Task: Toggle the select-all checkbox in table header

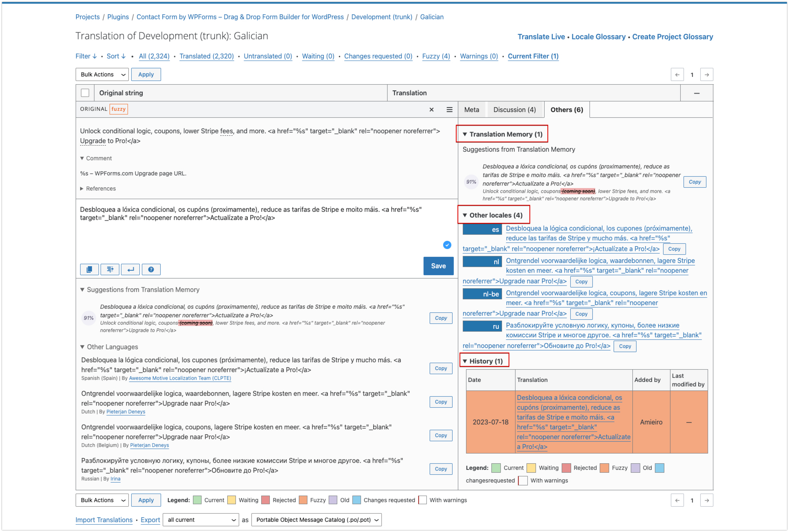Action: click(85, 93)
